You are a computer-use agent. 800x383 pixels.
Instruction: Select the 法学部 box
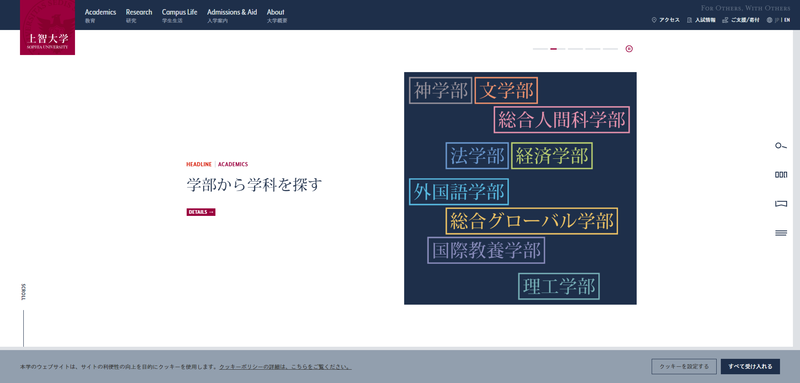click(x=477, y=156)
